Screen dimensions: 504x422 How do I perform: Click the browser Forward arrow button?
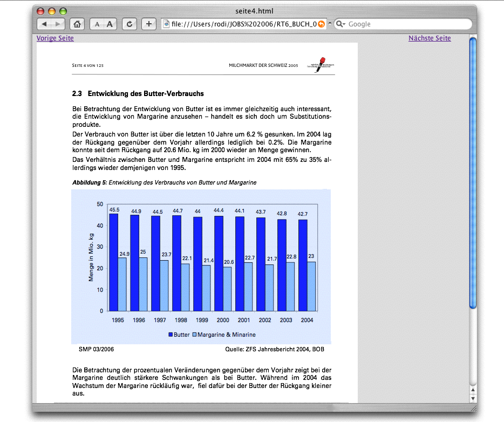pos(58,24)
